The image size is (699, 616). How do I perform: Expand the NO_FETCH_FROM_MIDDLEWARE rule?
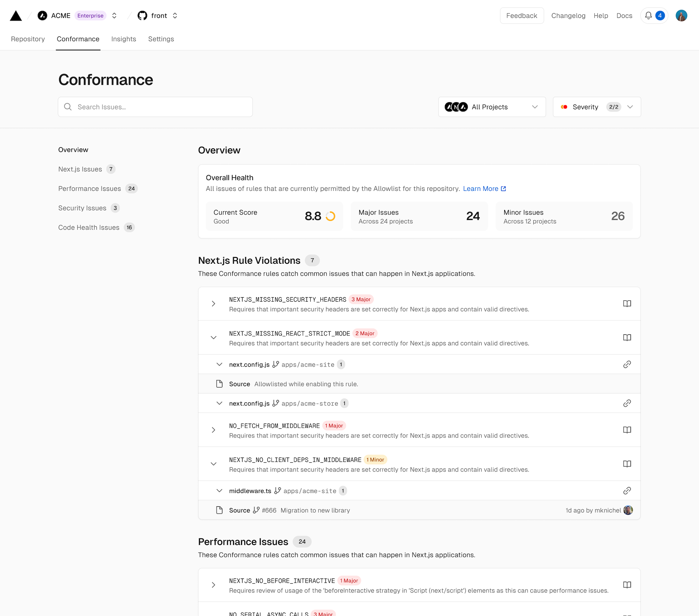click(x=213, y=430)
